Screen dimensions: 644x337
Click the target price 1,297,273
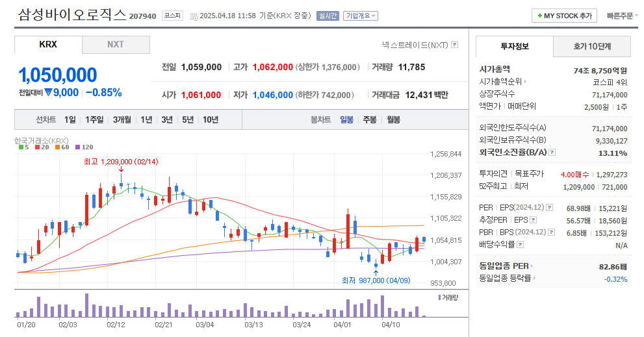point(612,175)
